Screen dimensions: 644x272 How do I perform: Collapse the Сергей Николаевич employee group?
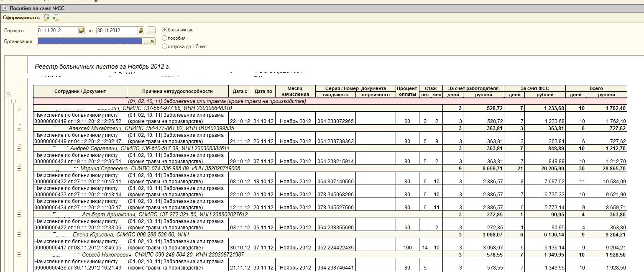[19, 254]
